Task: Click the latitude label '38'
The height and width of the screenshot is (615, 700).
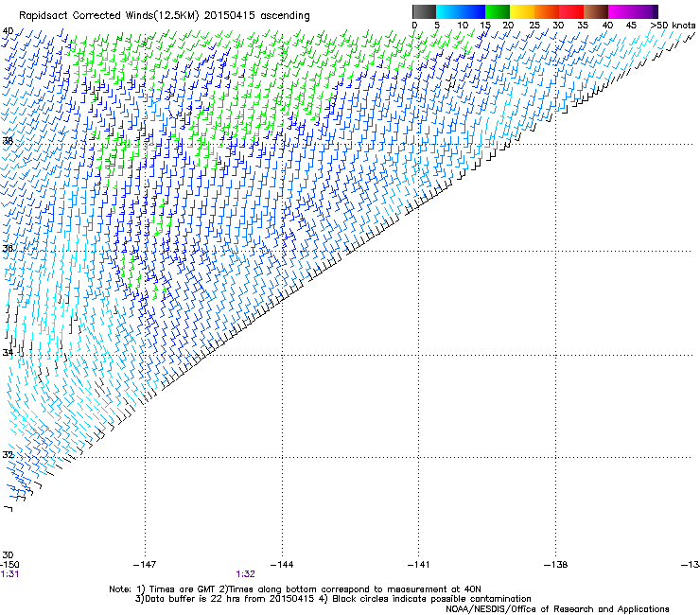Action: pyautogui.click(x=8, y=141)
